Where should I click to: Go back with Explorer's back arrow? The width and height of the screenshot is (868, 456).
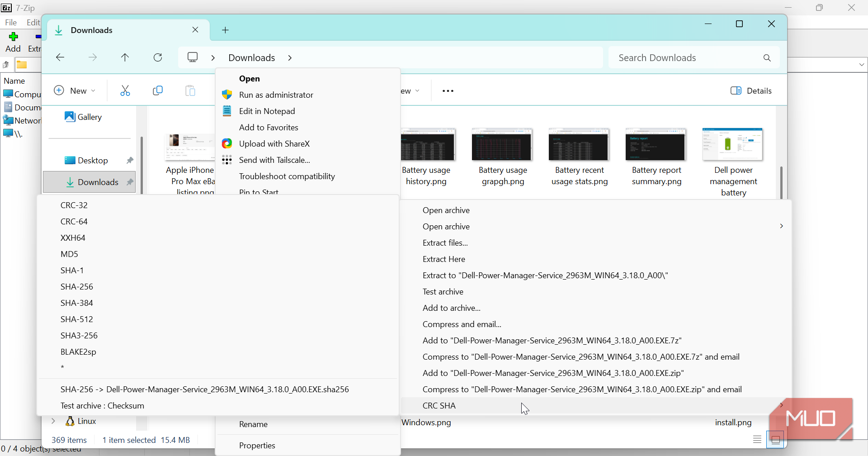click(x=60, y=57)
